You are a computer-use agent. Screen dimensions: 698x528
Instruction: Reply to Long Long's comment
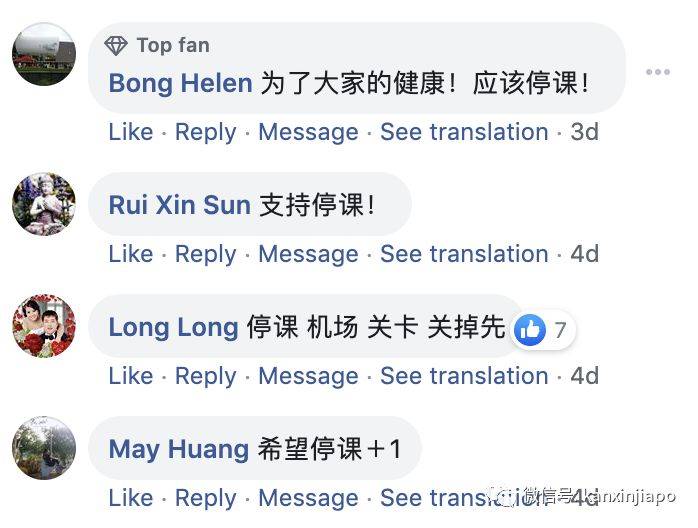205,376
